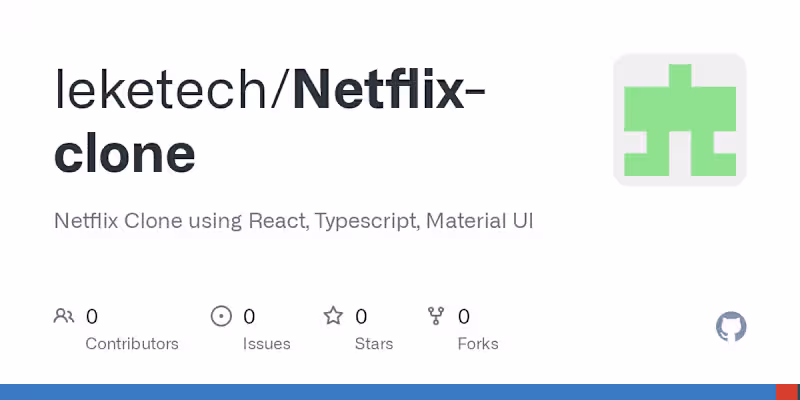Click the forks count number 0
800x400 pixels.
tap(464, 317)
